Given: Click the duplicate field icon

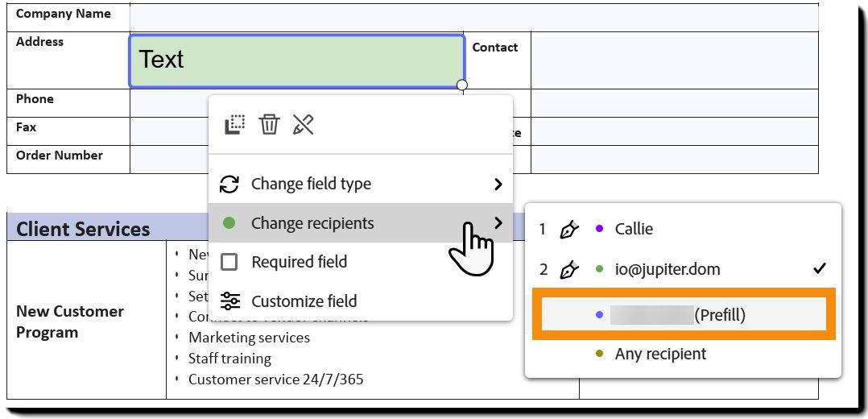Looking at the screenshot, I should point(234,124).
